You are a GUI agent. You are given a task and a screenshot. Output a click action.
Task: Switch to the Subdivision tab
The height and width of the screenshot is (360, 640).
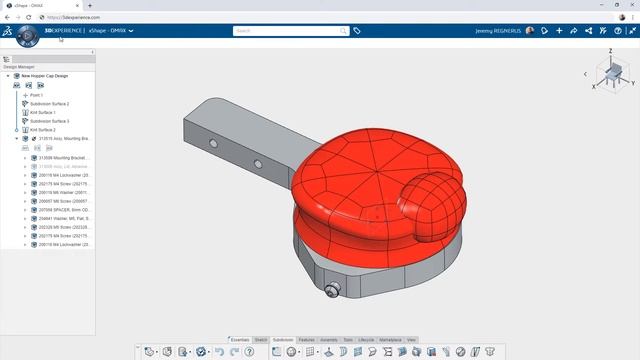(x=283, y=340)
